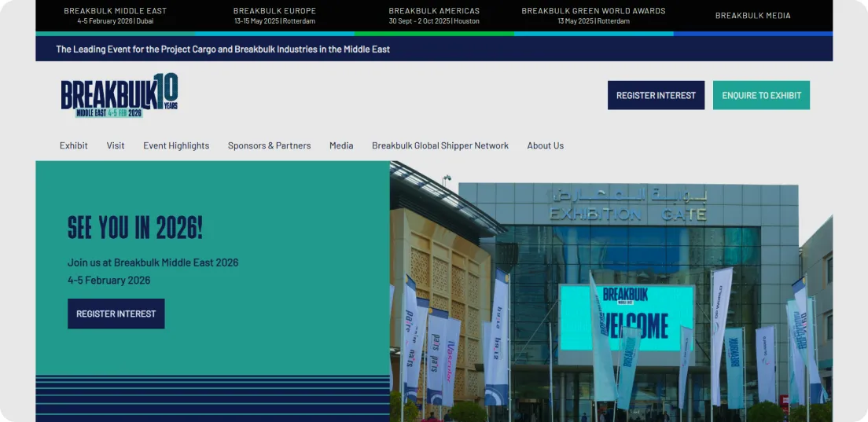Image resolution: width=868 pixels, height=422 pixels.
Task: Open Breakbulk Global Shipper Network menu
Action: (x=440, y=145)
